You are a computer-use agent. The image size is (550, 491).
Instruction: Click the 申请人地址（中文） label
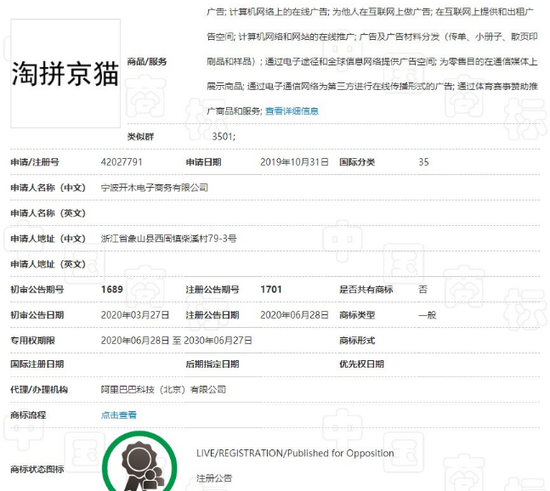pyautogui.click(x=48, y=239)
